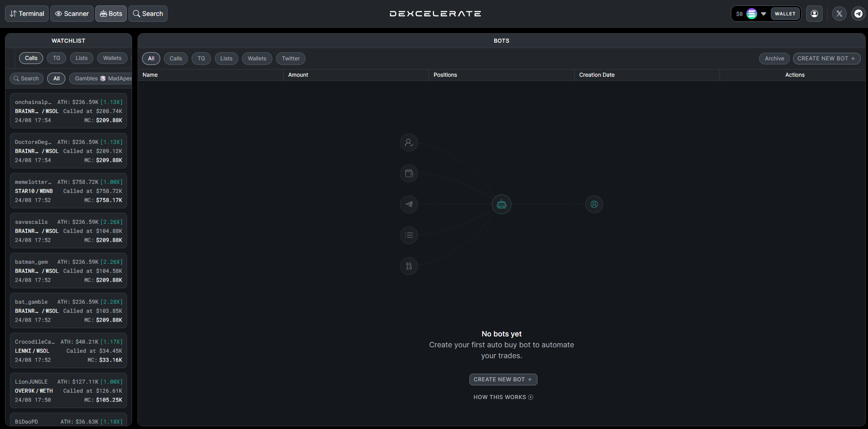
Task: Click the wallet source icon in the bot diagram
Action: [x=409, y=173]
